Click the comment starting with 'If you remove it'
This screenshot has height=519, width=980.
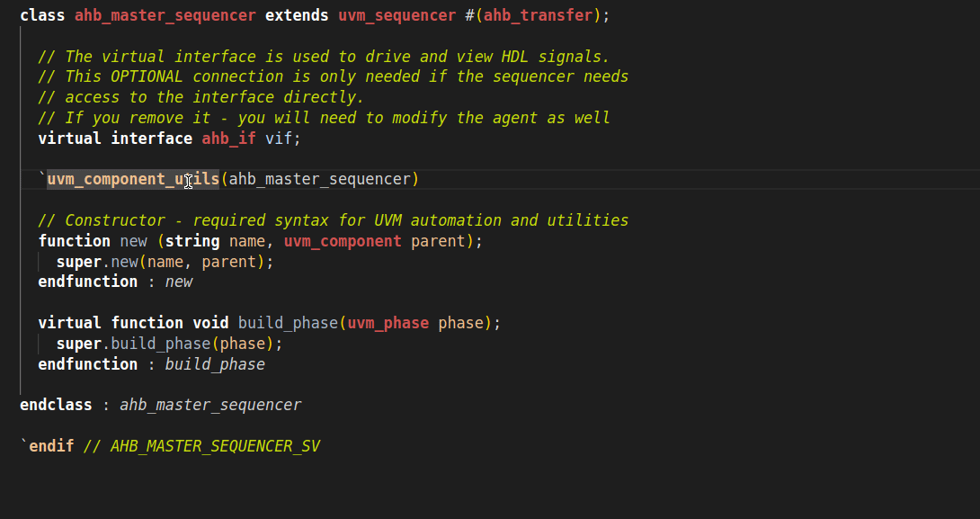click(324, 118)
